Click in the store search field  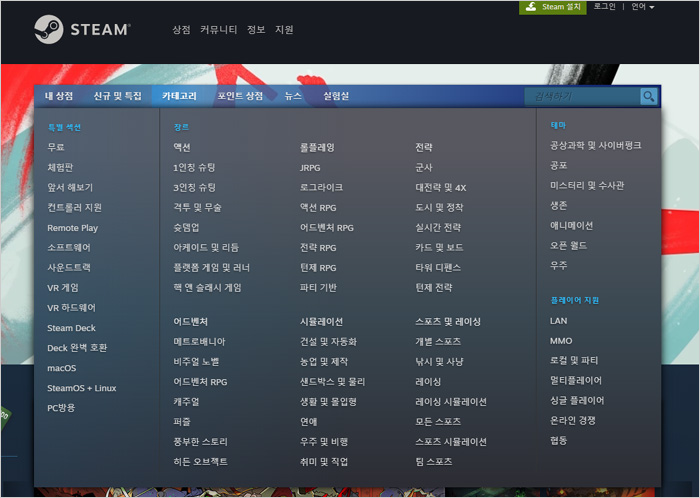(582, 96)
